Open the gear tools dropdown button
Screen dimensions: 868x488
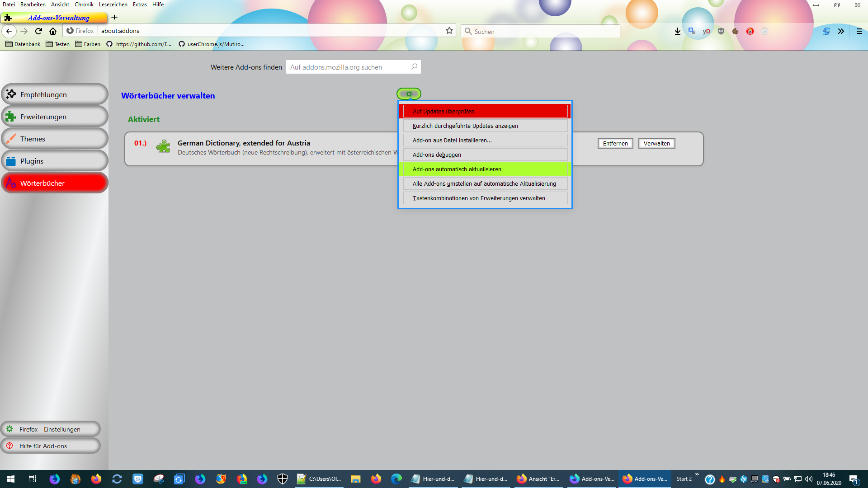[409, 94]
